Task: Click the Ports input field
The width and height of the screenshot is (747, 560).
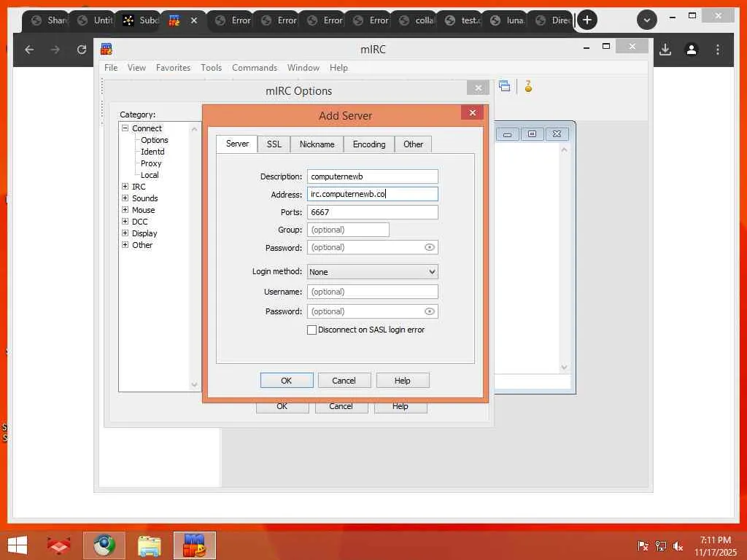Action: 373,212
